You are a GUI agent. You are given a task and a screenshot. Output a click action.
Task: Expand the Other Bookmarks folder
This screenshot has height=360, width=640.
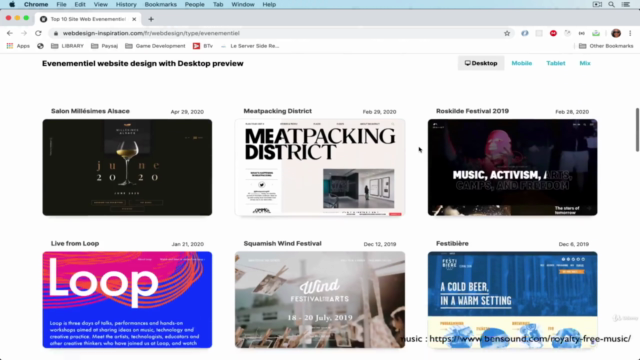tap(606, 46)
